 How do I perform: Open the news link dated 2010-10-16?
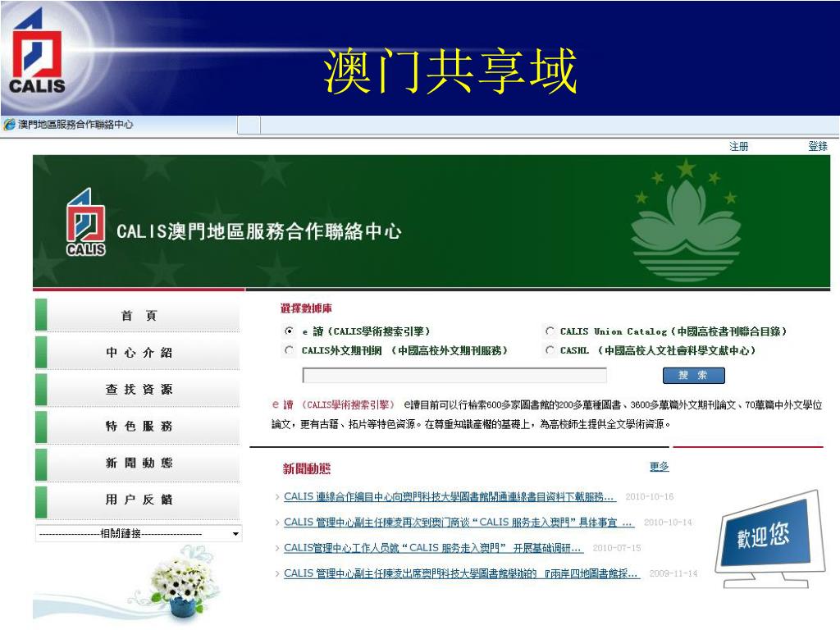point(450,496)
